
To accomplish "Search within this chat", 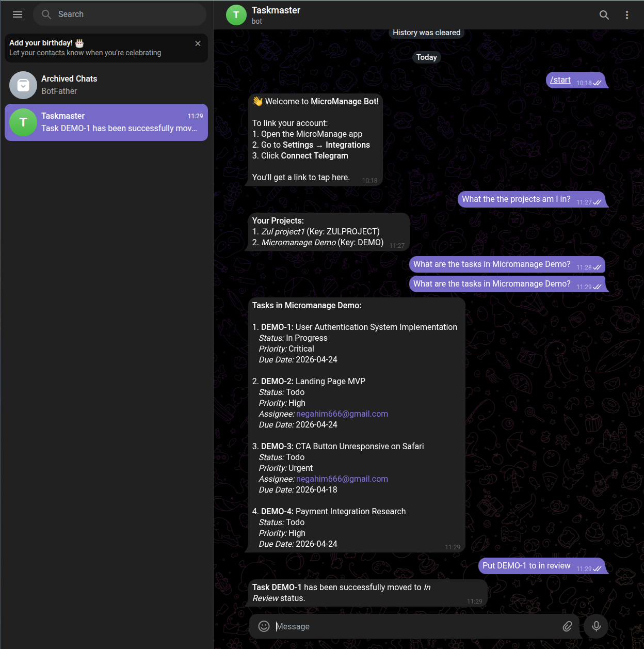I will (x=604, y=15).
